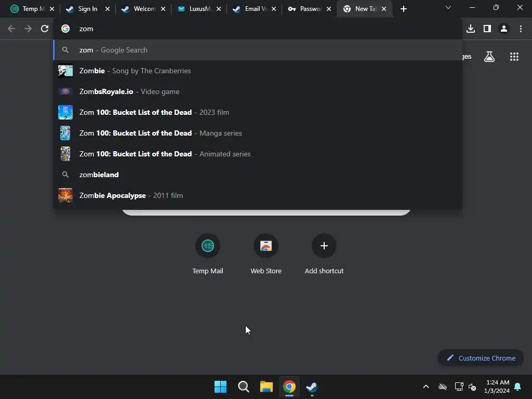Open a new tab with plus button
532x399 pixels.
coord(403,9)
